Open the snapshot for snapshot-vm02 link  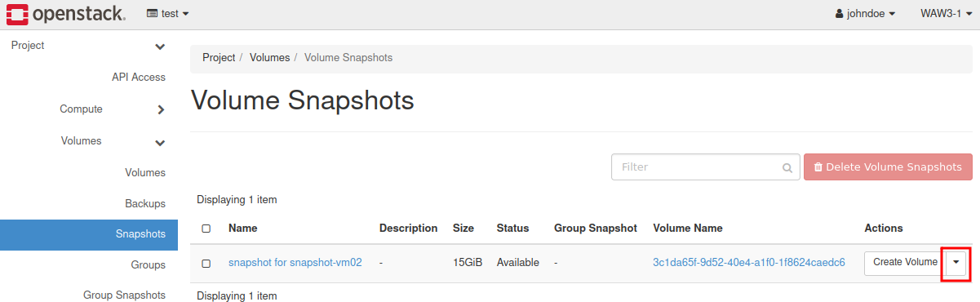coord(295,263)
